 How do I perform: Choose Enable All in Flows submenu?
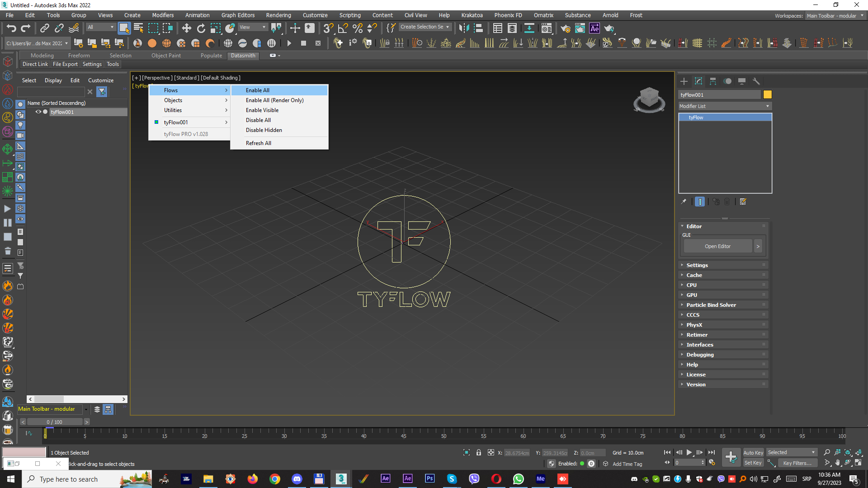click(279, 90)
